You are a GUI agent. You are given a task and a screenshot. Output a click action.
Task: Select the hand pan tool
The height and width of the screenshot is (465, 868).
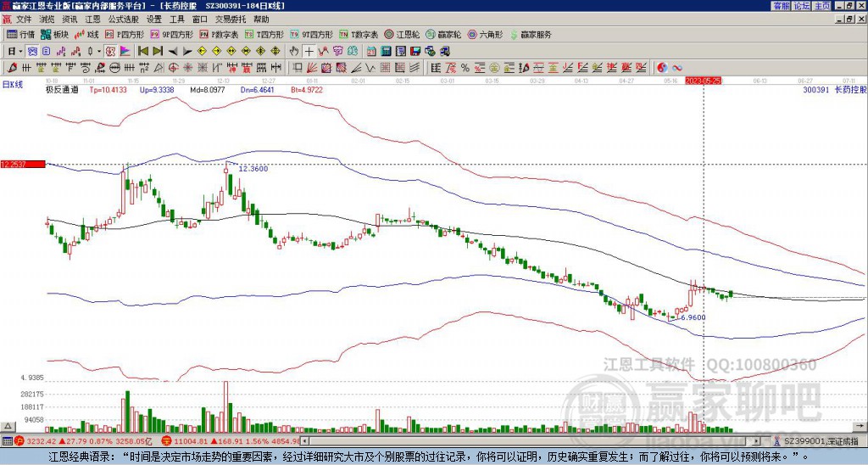(294, 51)
